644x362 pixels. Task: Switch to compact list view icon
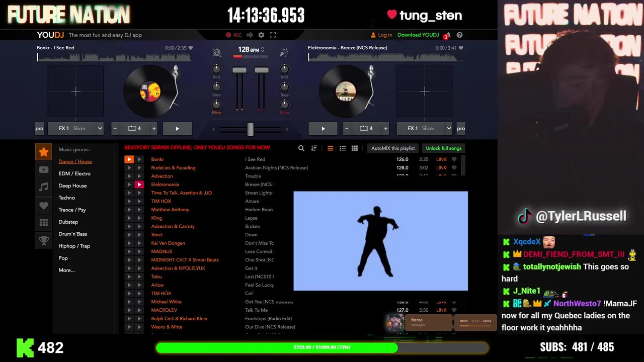point(331,148)
